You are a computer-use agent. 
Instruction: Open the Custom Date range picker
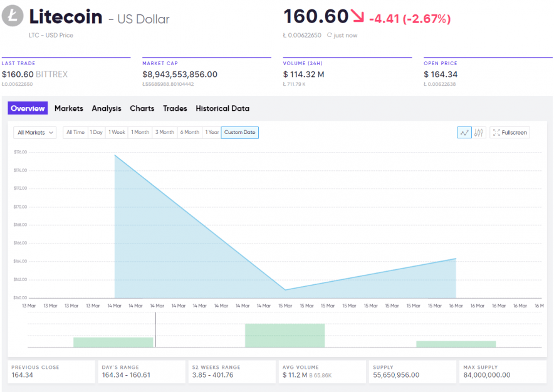[239, 133]
